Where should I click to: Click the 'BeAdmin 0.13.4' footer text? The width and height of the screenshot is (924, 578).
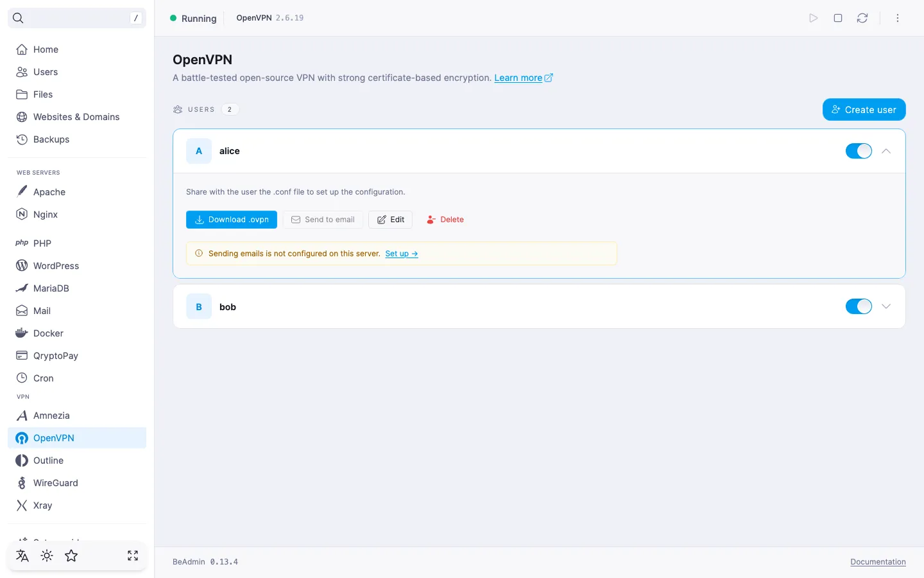205,562
